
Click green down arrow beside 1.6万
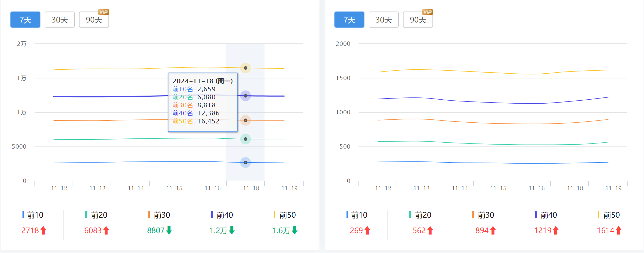point(295,230)
